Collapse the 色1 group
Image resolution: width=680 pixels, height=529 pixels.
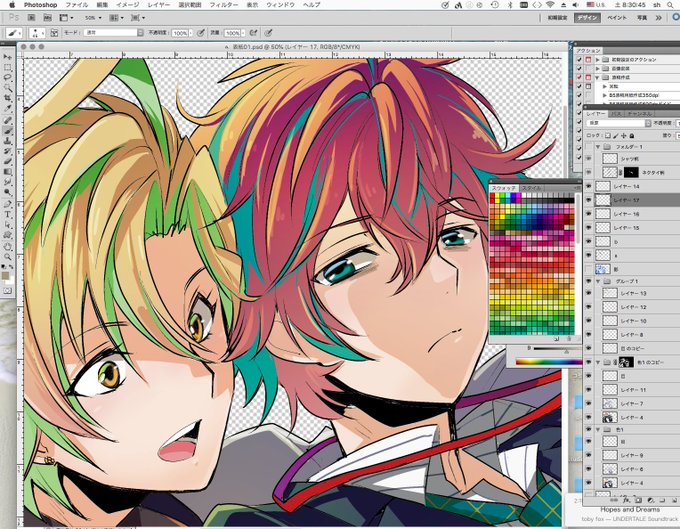[x=598, y=430]
